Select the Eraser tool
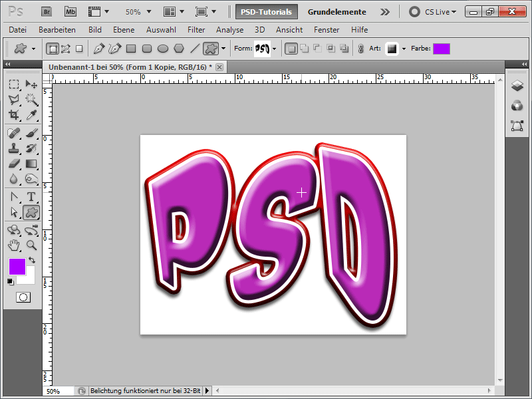Screen dimensions: 532x399 (x=14, y=164)
